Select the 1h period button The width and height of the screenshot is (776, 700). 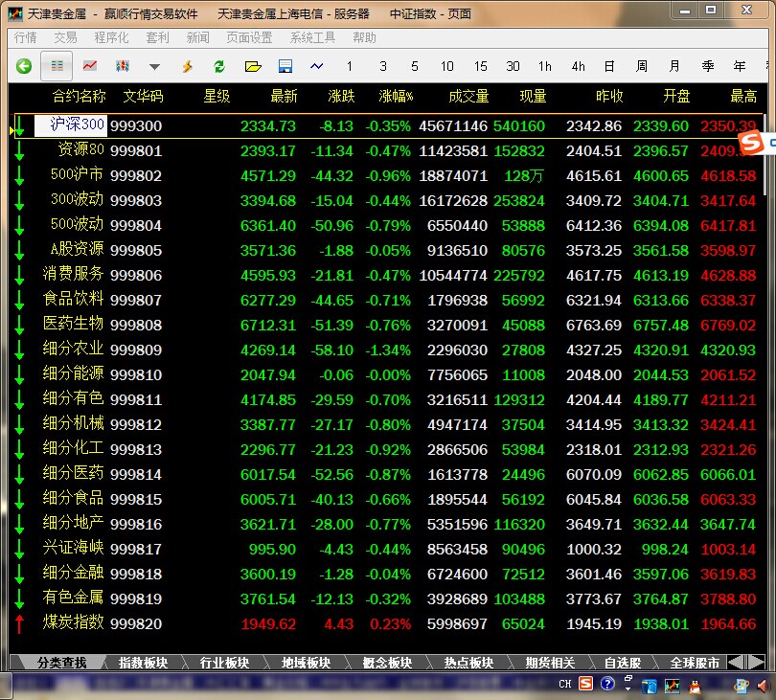pyautogui.click(x=545, y=66)
